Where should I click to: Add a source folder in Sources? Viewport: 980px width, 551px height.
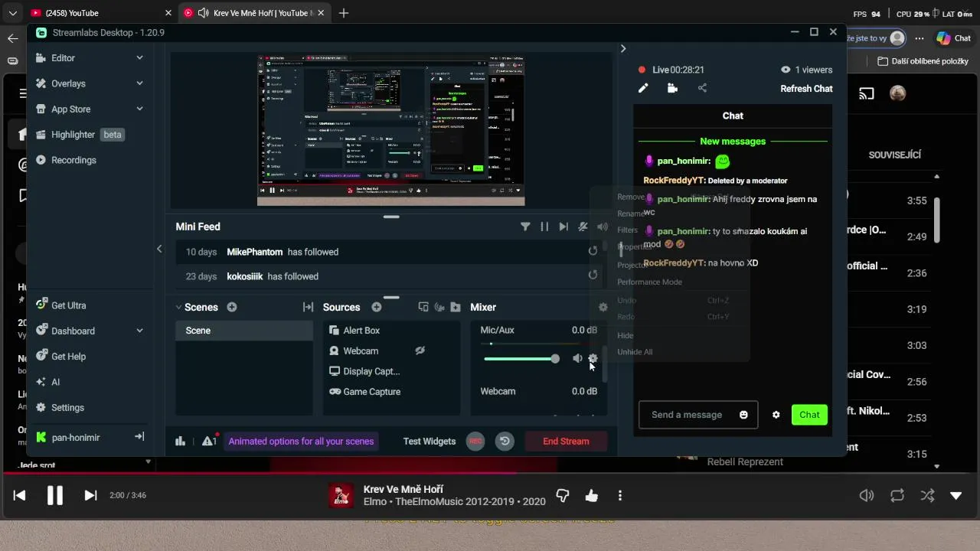(456, 307)
